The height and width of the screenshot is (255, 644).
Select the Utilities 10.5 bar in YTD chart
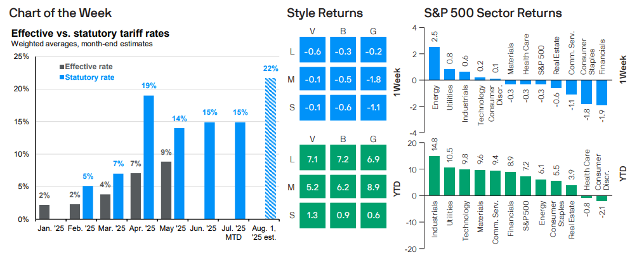[449, 181]
